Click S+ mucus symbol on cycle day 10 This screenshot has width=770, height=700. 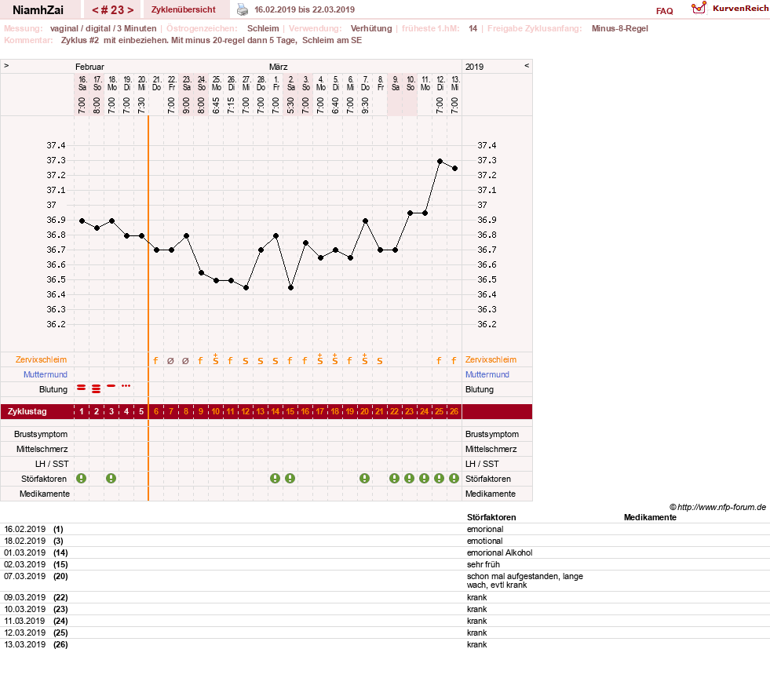(216, 359)
